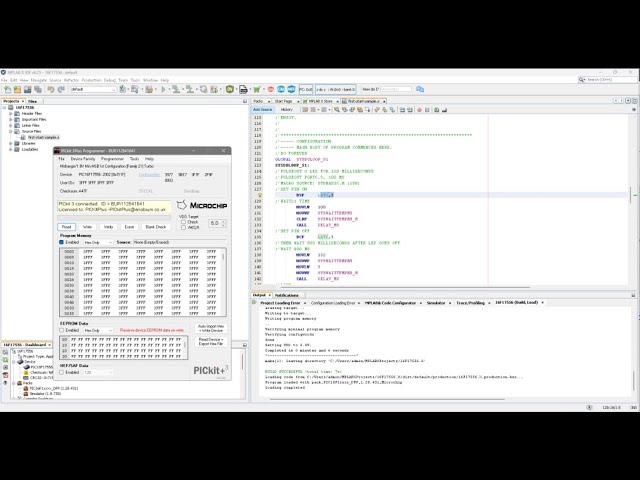Click the lightbulb hint icon on line 128
Viewport: 640px width, 480px height.
260,196
